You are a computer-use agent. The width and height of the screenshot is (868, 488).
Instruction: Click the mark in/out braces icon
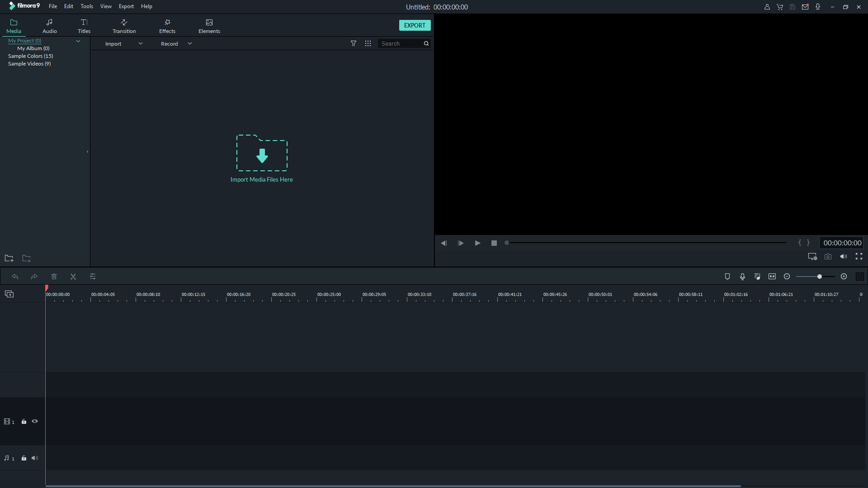[804, 243]
